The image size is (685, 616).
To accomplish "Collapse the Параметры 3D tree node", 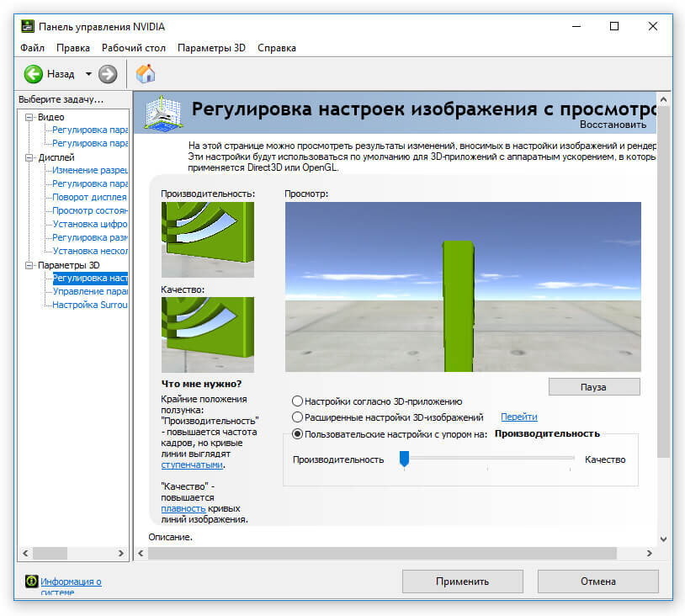I will [29, 265].
